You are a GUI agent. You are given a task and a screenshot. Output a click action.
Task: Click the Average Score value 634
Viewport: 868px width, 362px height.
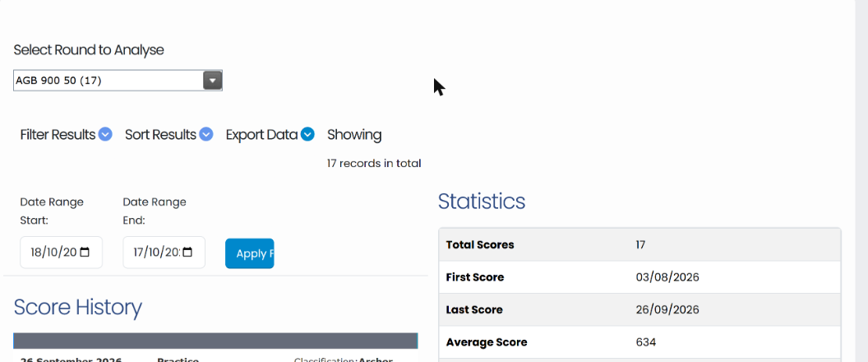tap(646, 342)
